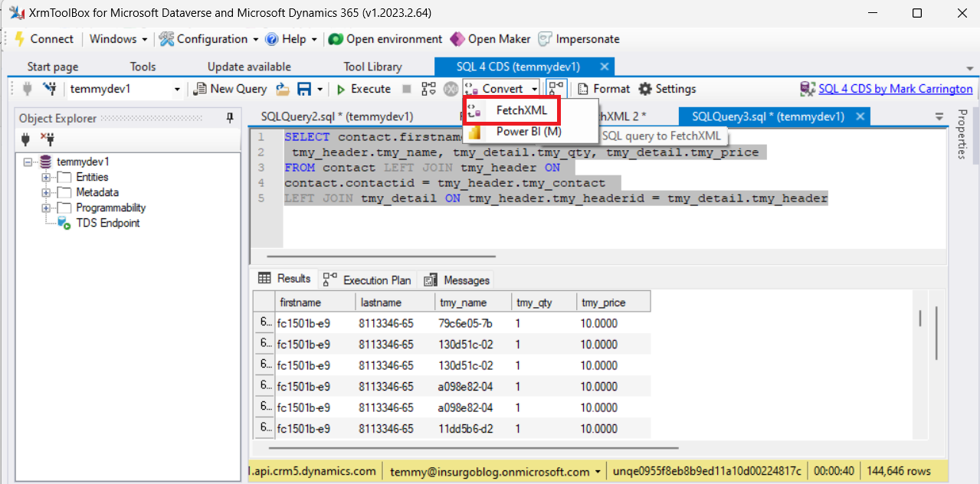980x484 pixels.
Task: Open the query tabs overflow arrow
Action: 939,117
